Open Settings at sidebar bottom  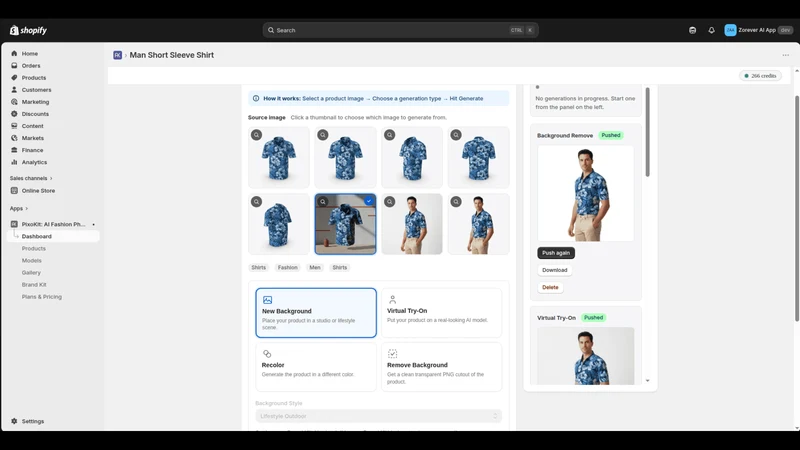click(33, 421)
